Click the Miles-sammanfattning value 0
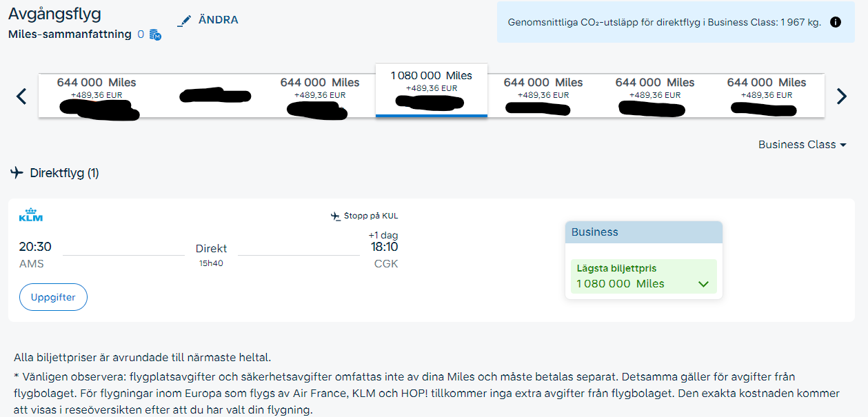The image size is (868, 417). click(x=141, y=34)
